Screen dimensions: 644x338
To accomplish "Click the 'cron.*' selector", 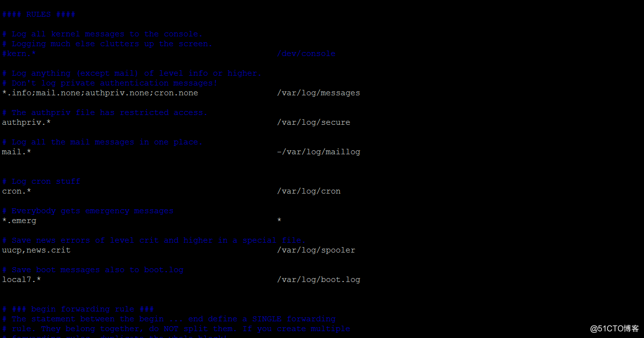I will [17, 191].
